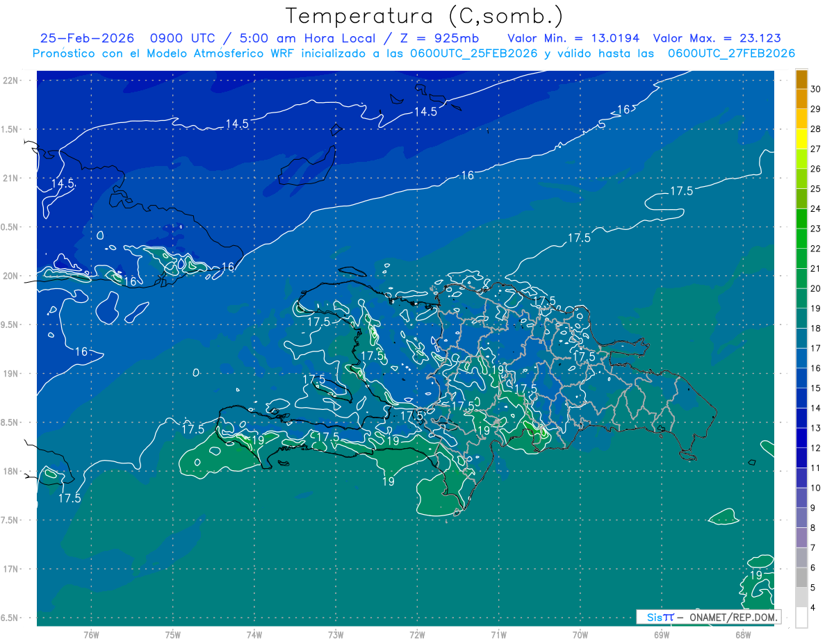The width and height of the screenshot is (834, 644).
Task: Click the "Valor Min. = 13.0194" text
Action: 573,38
